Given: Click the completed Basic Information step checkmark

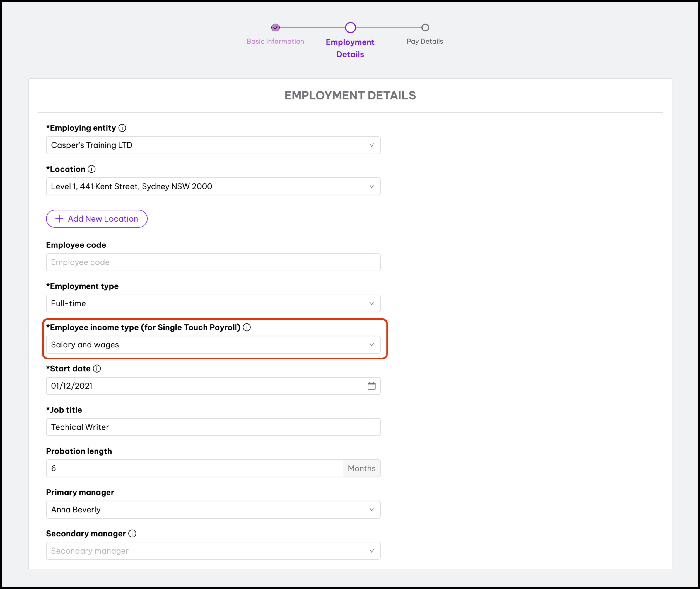Looking at the screenshot, I should (275, 28).
